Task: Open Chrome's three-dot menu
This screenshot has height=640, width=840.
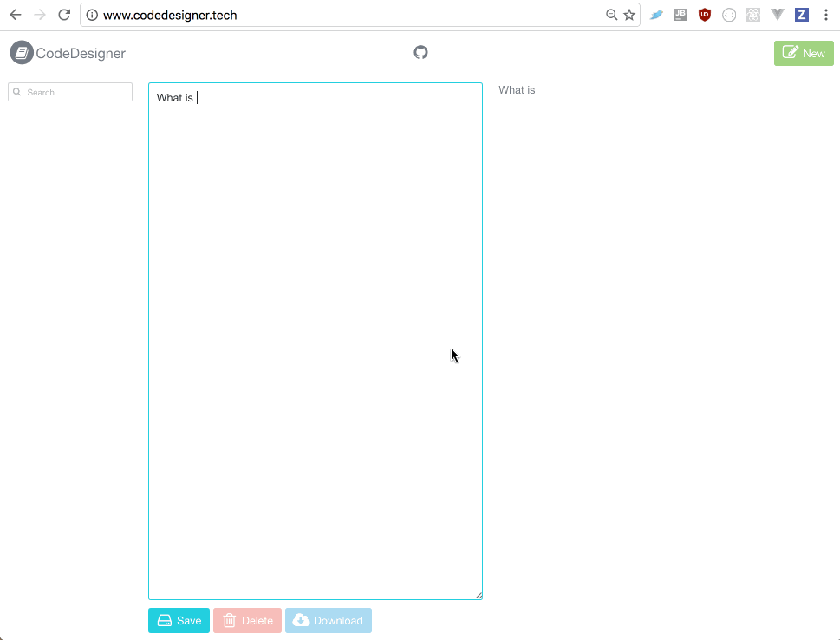Action: click(x=826, y=15)
